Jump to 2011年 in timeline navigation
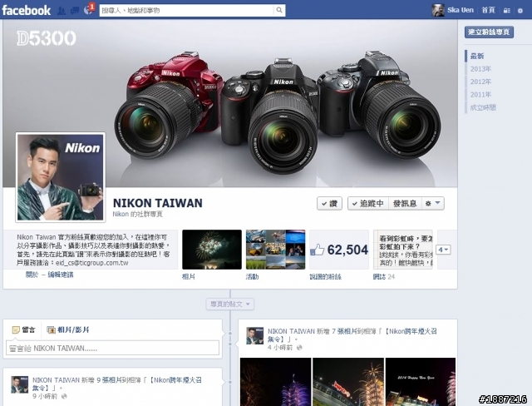 point(480,95)
